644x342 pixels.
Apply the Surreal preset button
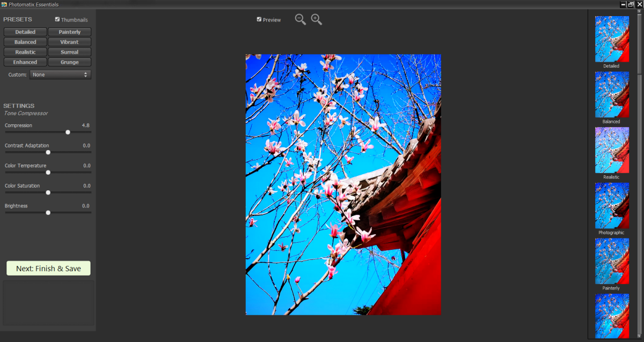(x=69, y=52)
